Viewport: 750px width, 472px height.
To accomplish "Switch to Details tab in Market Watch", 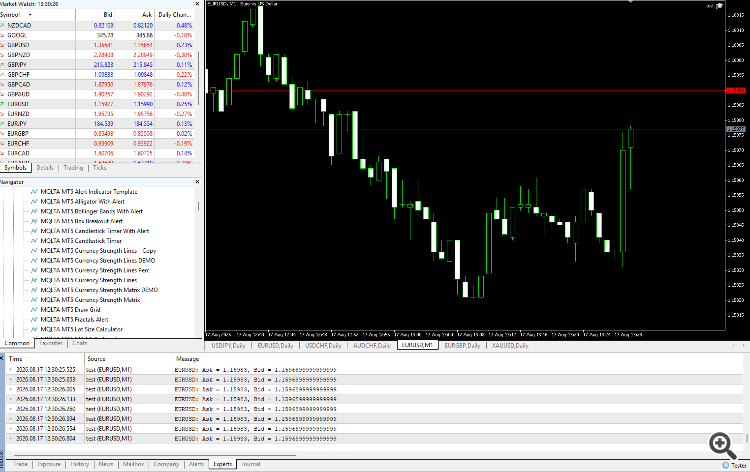I will pyautogui.click(x=45, y=168).
